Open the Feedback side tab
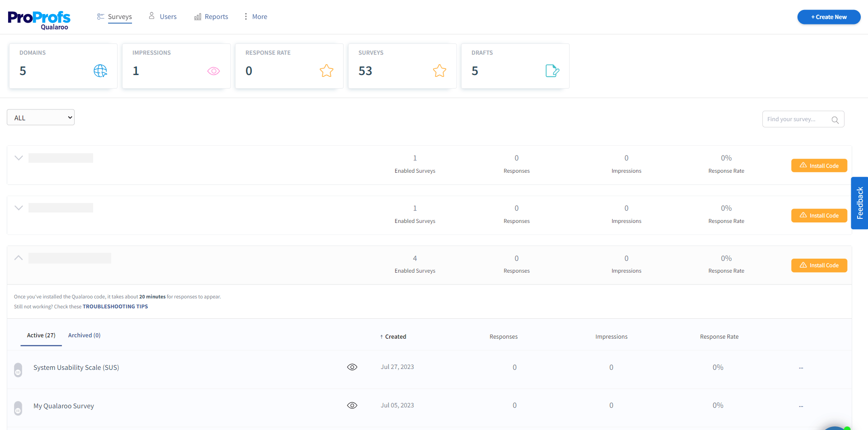 point(859,203)
